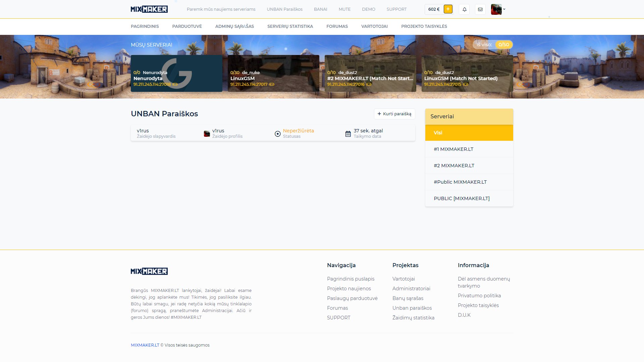Image resolution: width=644 pixels, height=362 pixels.
Task: Open the Privatumo politika link
Action: tap(479, 296)
